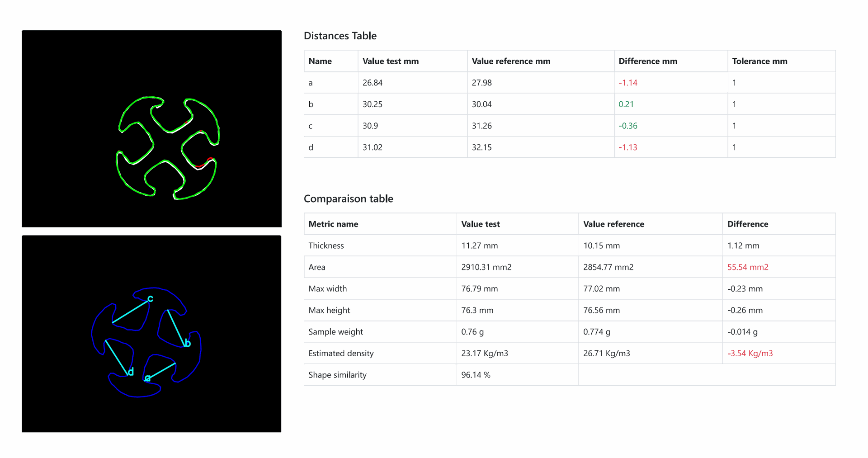The height and width of the screenshot is (458, 868).
Task: Select the red difference -1.13
Action: tap(628, 147)
